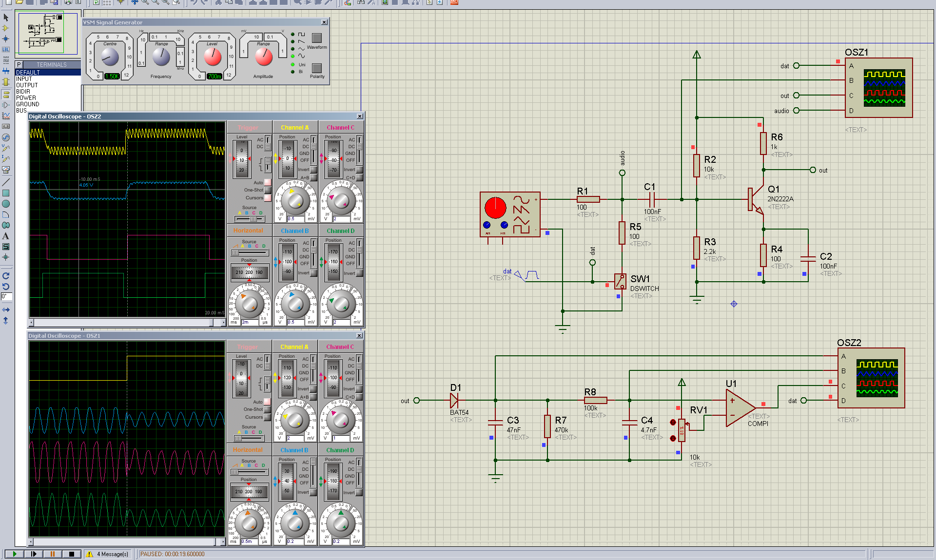
Task: Select Device Pins Mode tool
Action: 6,105
